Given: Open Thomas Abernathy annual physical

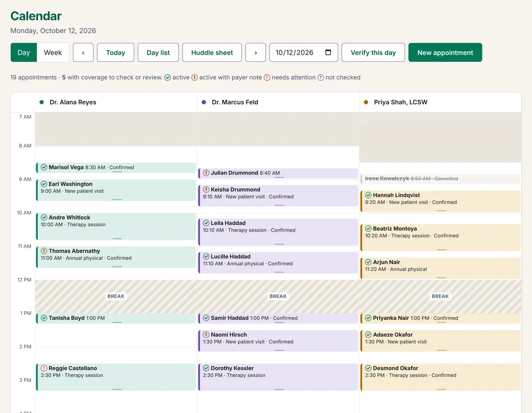Looking at the screenshot, I should 116,257.
